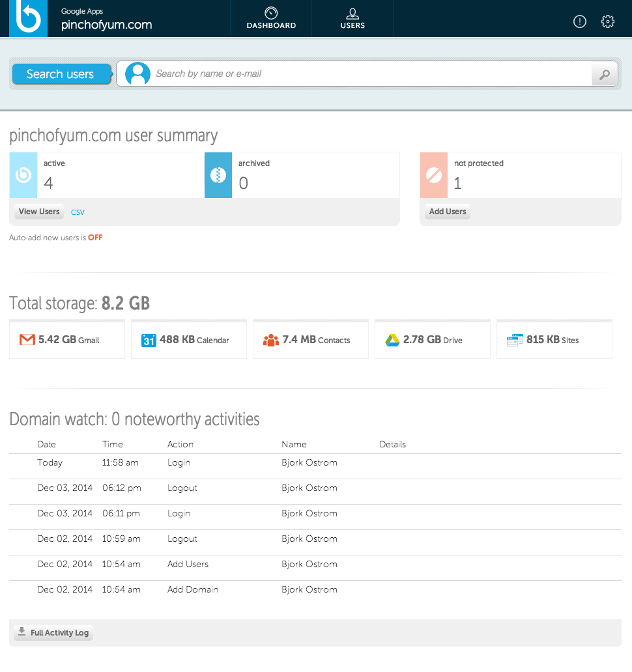The image size is (632, 672).
Task: Select the 7.4 MB Contacts storage card
Action: coord(310,339)
